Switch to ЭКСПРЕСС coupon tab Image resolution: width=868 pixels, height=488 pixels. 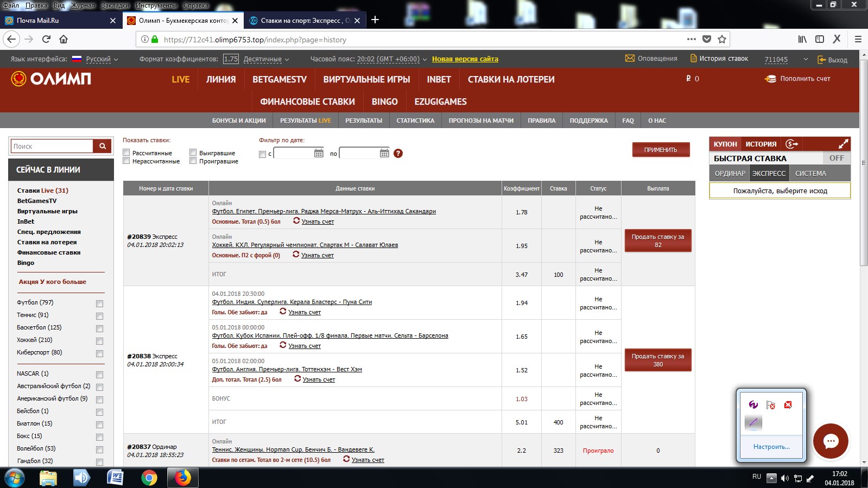pyautogui.click(x=769, y=173)
